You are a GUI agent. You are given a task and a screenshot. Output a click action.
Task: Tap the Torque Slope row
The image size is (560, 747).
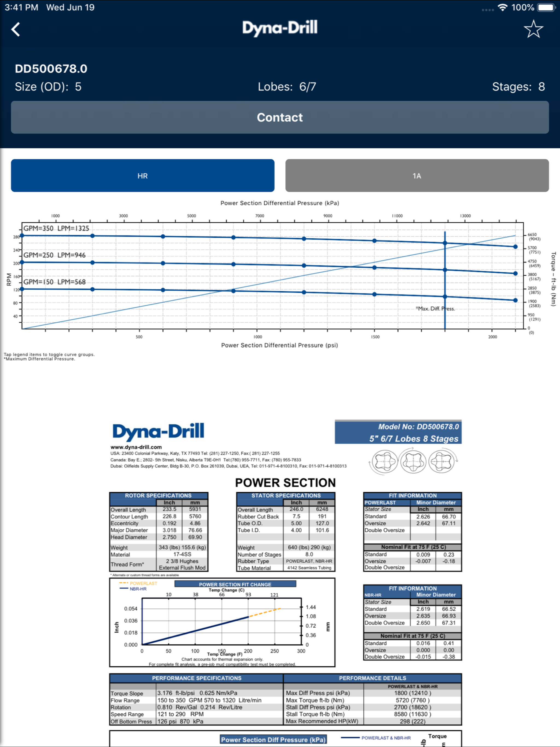coord(196,693)
